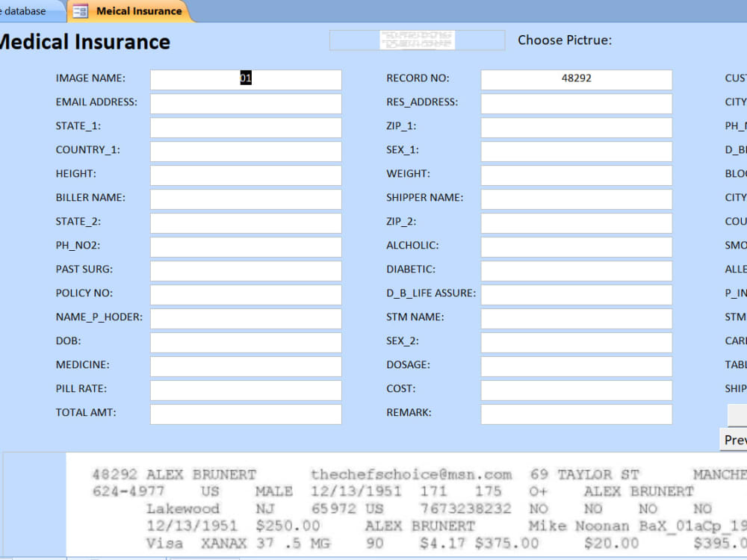Image resolution: width=747 pixels, height=560 pixels.
Task: Click the RES_ADDRESS input field
Action: tap(577, 104)
